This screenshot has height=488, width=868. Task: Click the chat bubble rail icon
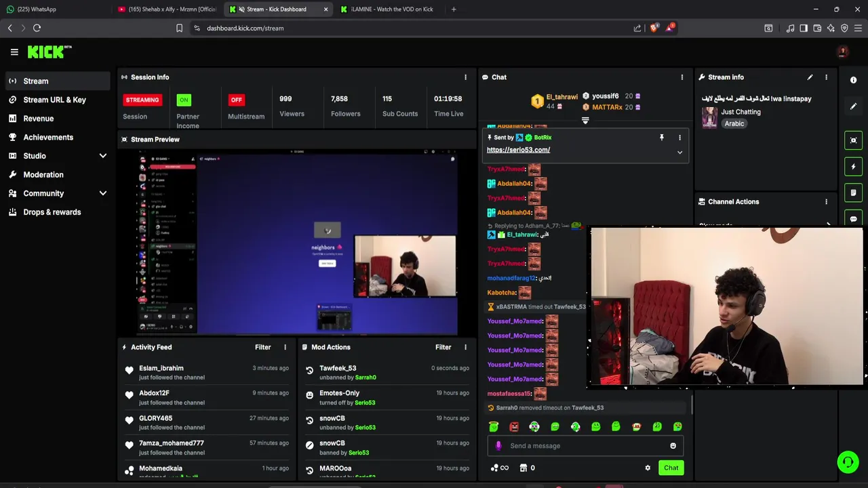(853, 219)
